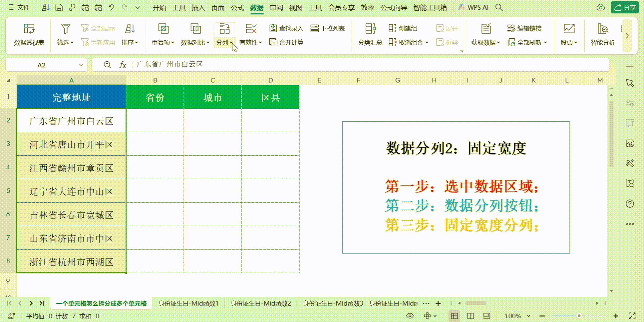Click the 重复项 duplicates icon
Viewport: 644px width, 322px height.
tap(163, 29)
